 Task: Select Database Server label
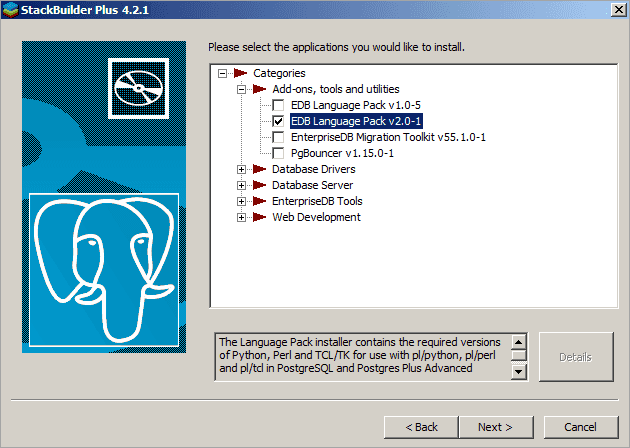(313, 185)
